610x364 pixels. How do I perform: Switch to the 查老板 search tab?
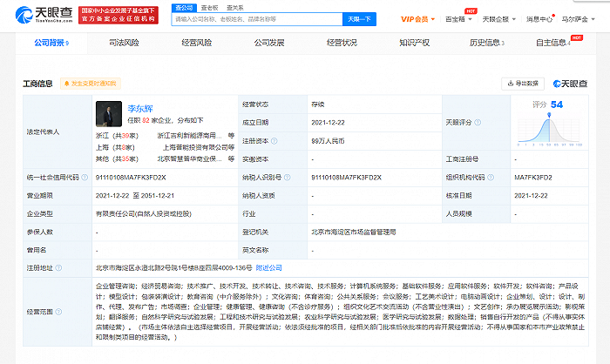tap(209, 8)
